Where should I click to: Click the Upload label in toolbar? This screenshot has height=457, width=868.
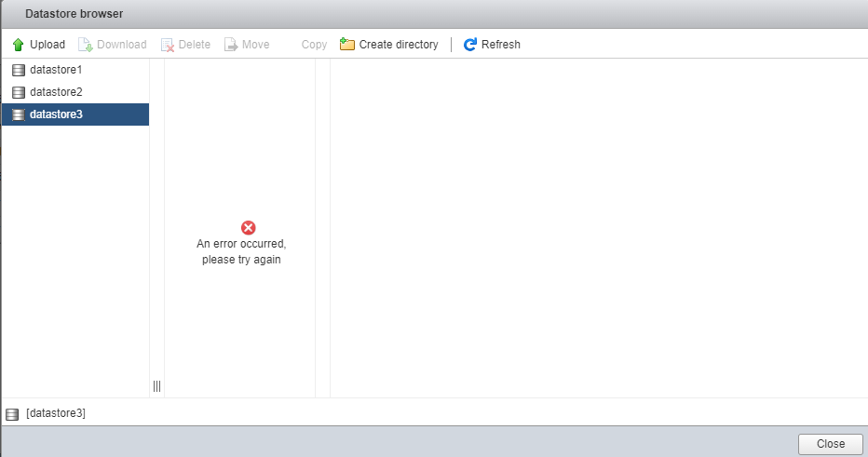click(47, 45)
